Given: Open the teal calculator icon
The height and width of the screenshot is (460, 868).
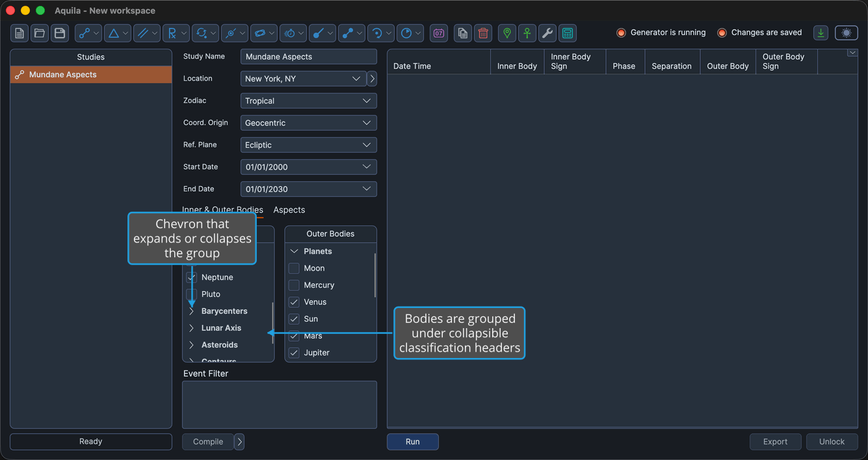Looking at the screenshot, I should point(568,33).
